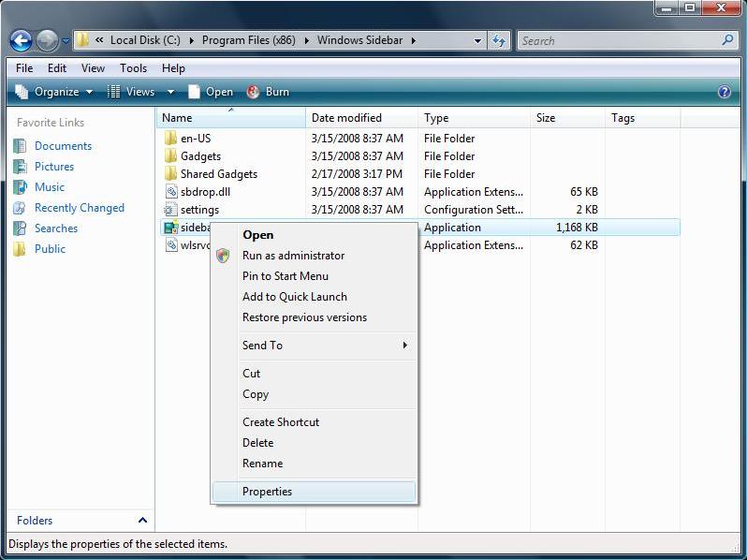Click the Burn toolbar button
The width and height of the screenshot is (747, 560).
268,92
